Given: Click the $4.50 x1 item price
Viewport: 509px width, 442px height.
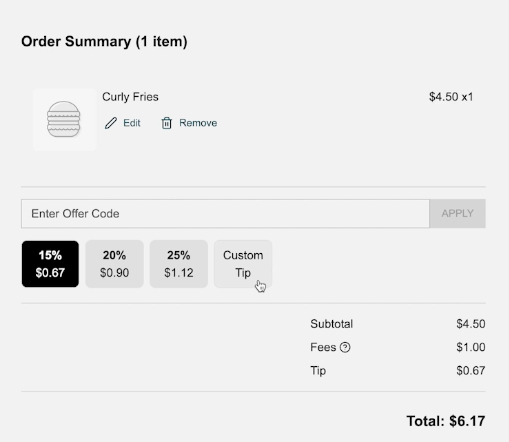Looking at the screenshot, I should (451, 97).
